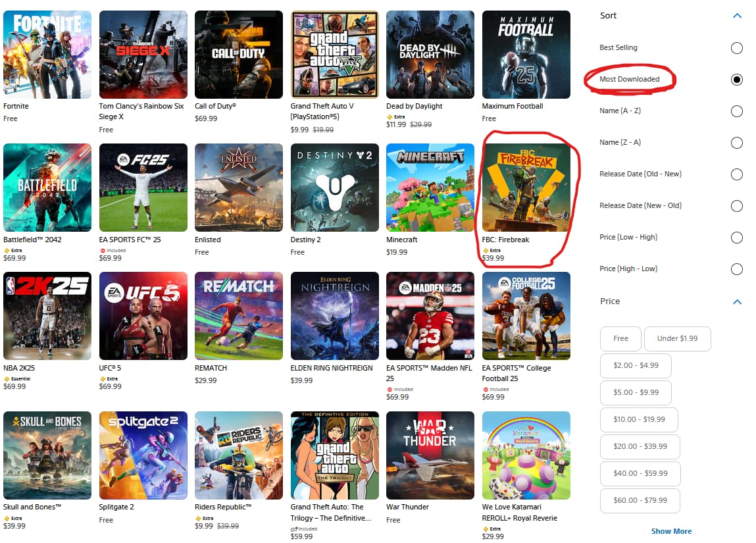This screenshot has height=543, width=756.
Task: Select Name (A - Z) radio
Action: pos(736,111)
